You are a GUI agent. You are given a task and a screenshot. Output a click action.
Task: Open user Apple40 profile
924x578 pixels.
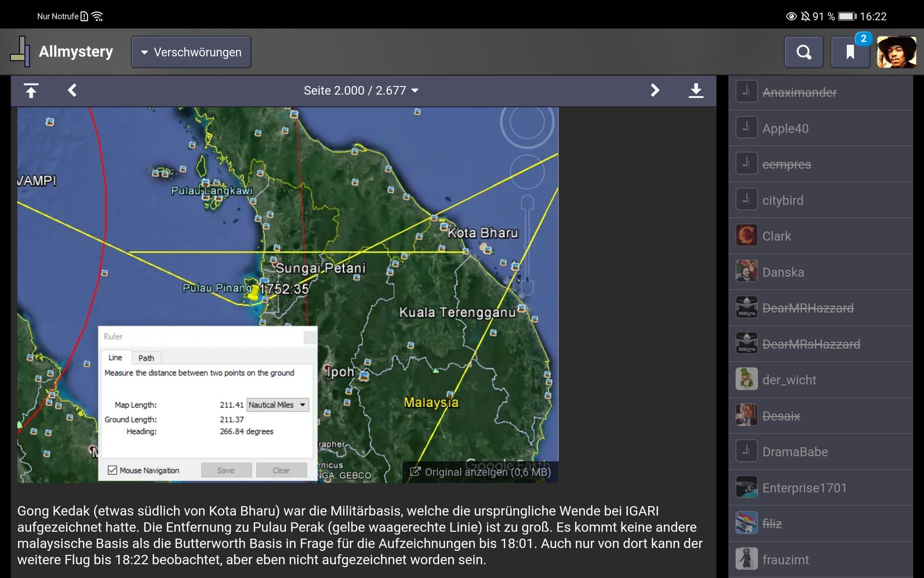tap(785, 129)
